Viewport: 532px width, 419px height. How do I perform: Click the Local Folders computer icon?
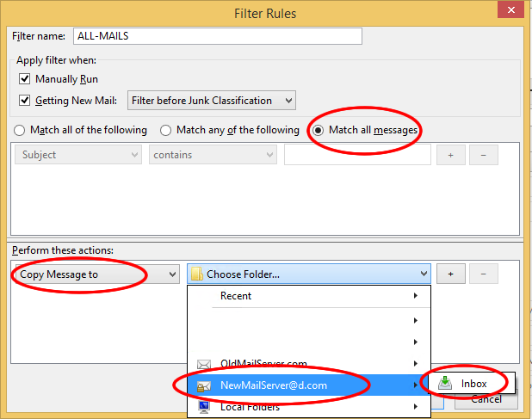coord(204,407)
